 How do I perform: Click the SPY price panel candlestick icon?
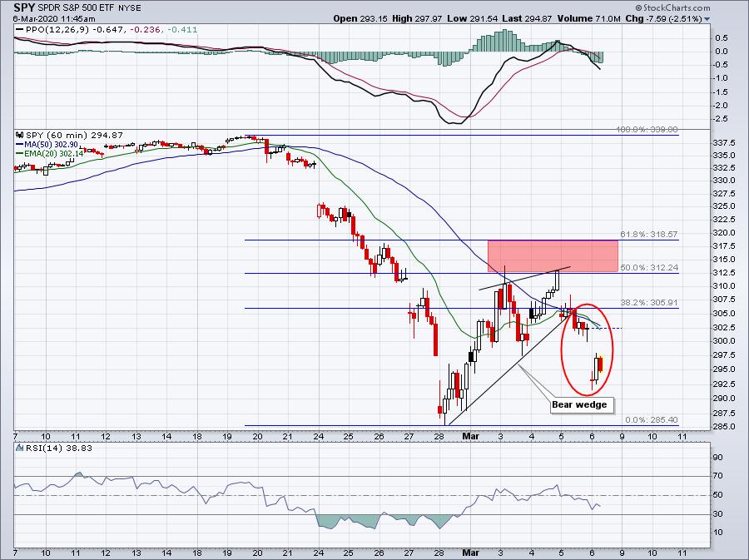(x=20, y=135)
